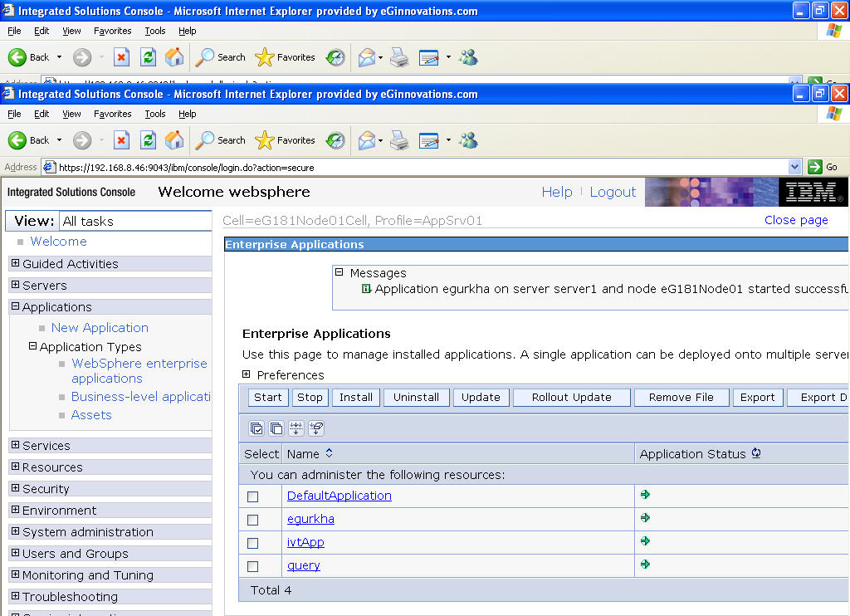Click Go arrow next to address bar

[x=815, y=167]
